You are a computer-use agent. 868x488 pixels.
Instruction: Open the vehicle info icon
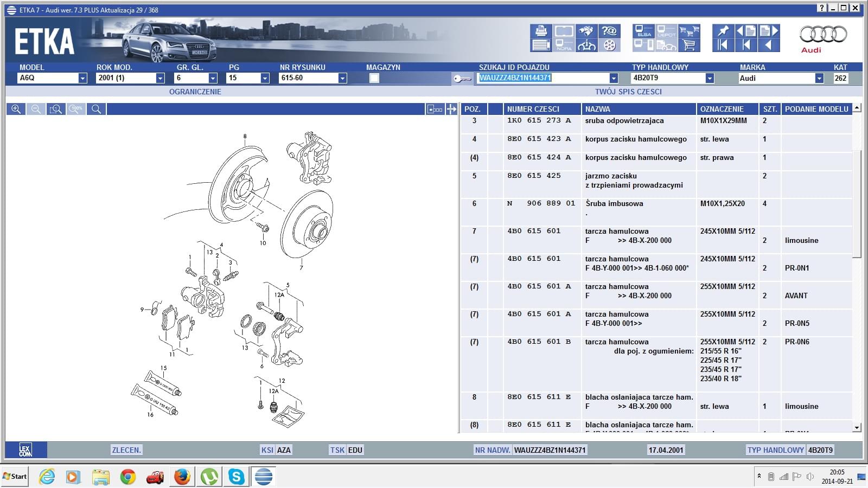pos(586,45)
